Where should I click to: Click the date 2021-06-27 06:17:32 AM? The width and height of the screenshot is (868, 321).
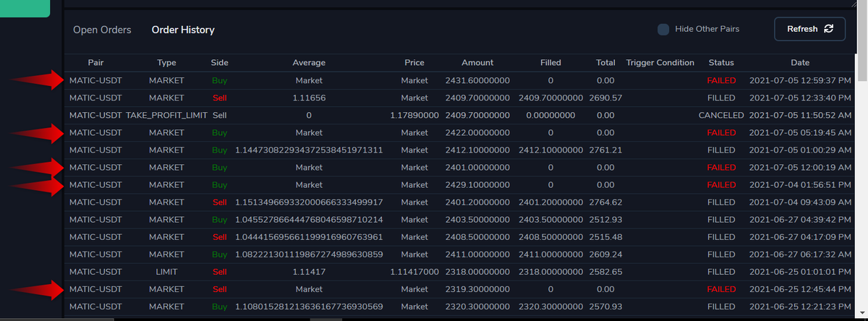pos(800,254)
